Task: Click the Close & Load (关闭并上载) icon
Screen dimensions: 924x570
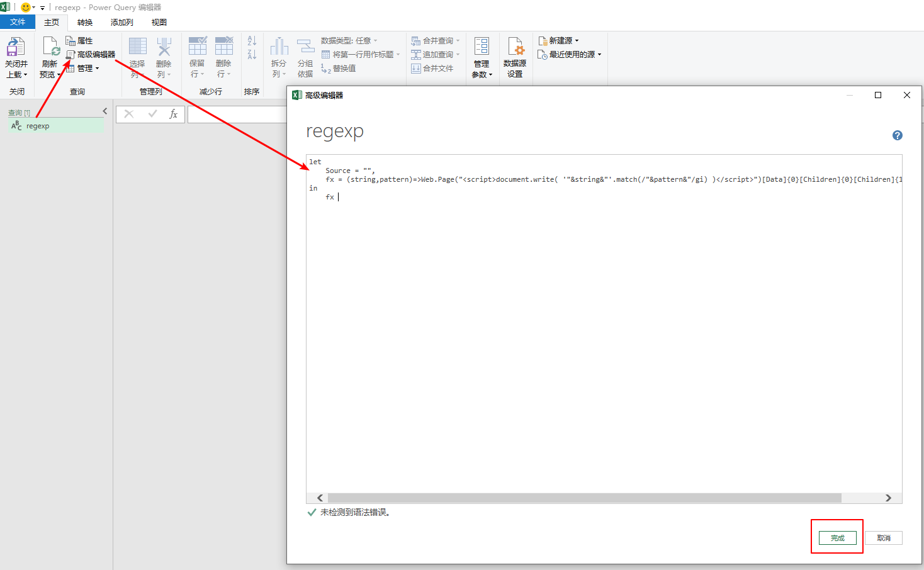Action: coord(16,47)
